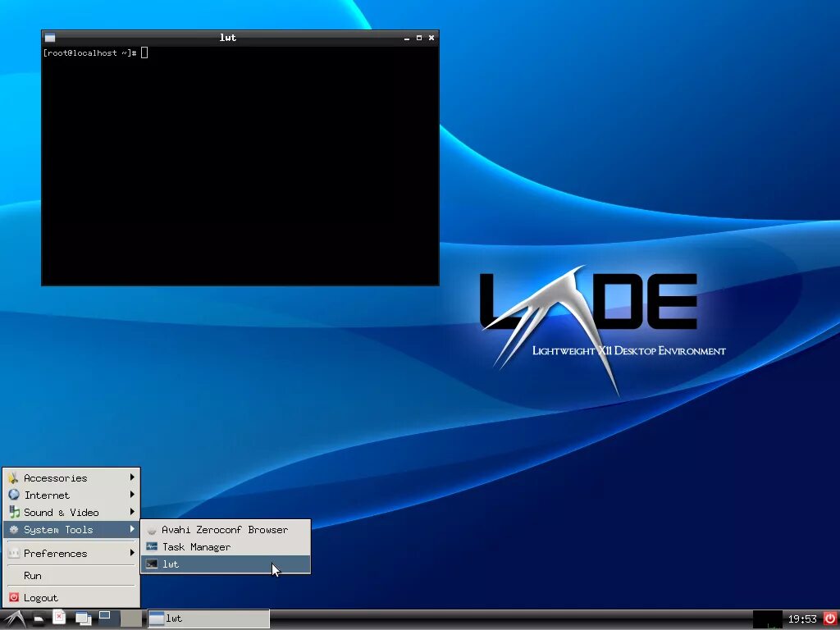Click the Accessories menu icon

14,477
